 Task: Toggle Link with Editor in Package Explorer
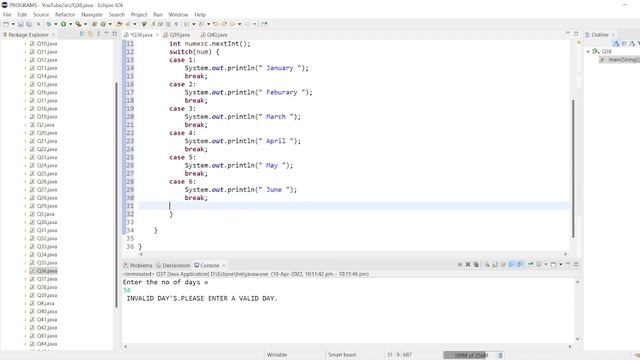click(90, 34)
